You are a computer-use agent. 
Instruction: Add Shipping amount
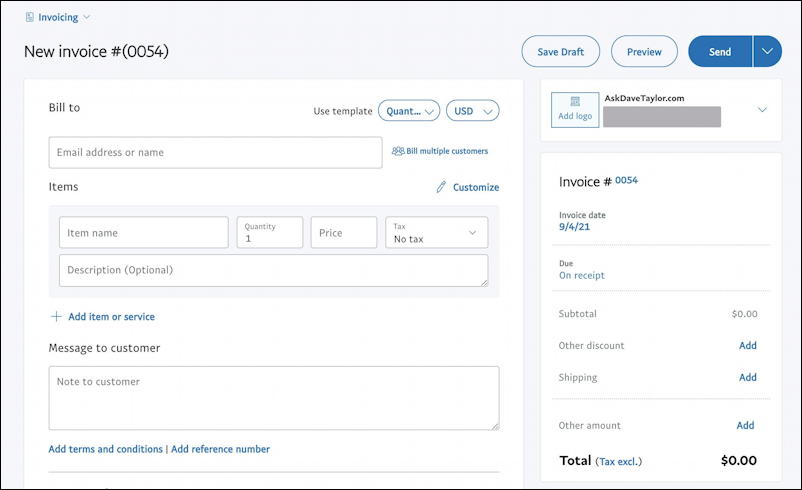tap(747, 377)
